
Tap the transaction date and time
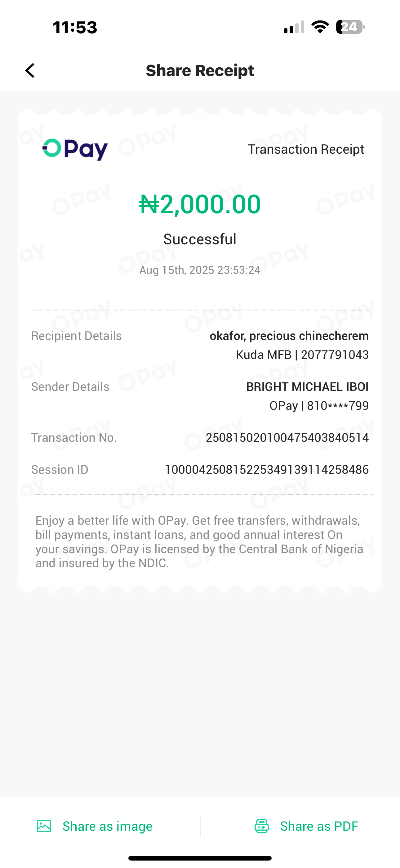tap(200, 270)
